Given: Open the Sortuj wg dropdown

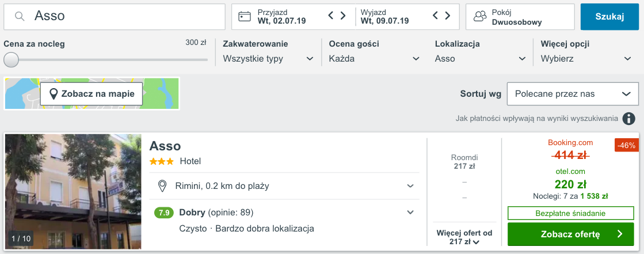Looking at the screenshot, I should 573,94.
